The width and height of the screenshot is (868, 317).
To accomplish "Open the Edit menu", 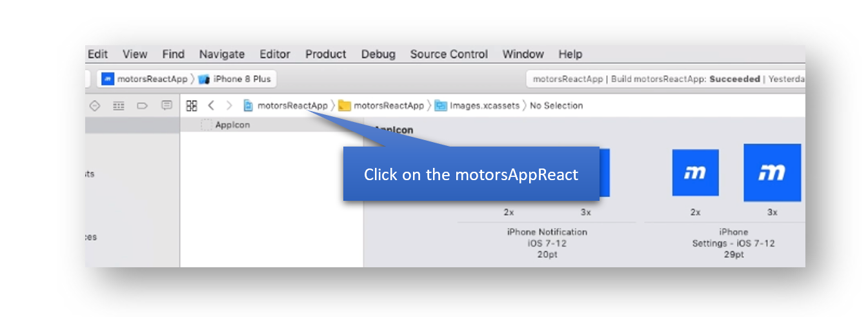I will (97, 54).
